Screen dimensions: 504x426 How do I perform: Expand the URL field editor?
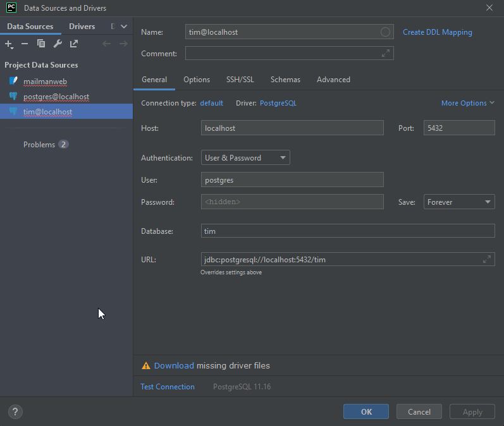(487, 259)
